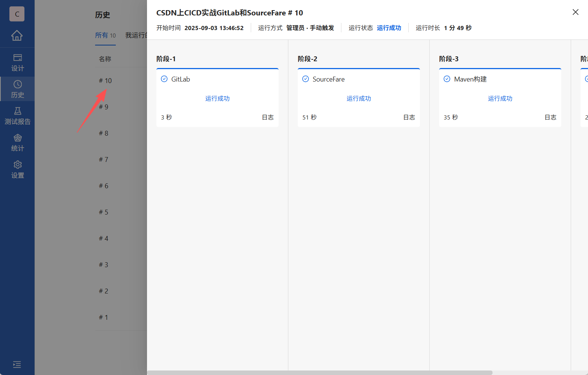Close the run detail drawer
Viewport: 588px width, 375px height.
575,12
